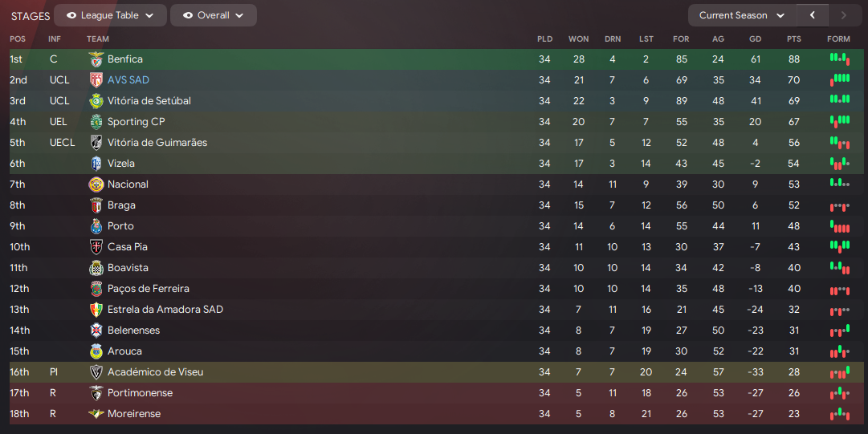The image size is (868, 434).
Task: Click the Benfica club crest icon
Action: pyautogui.click(x=96, y=59)
